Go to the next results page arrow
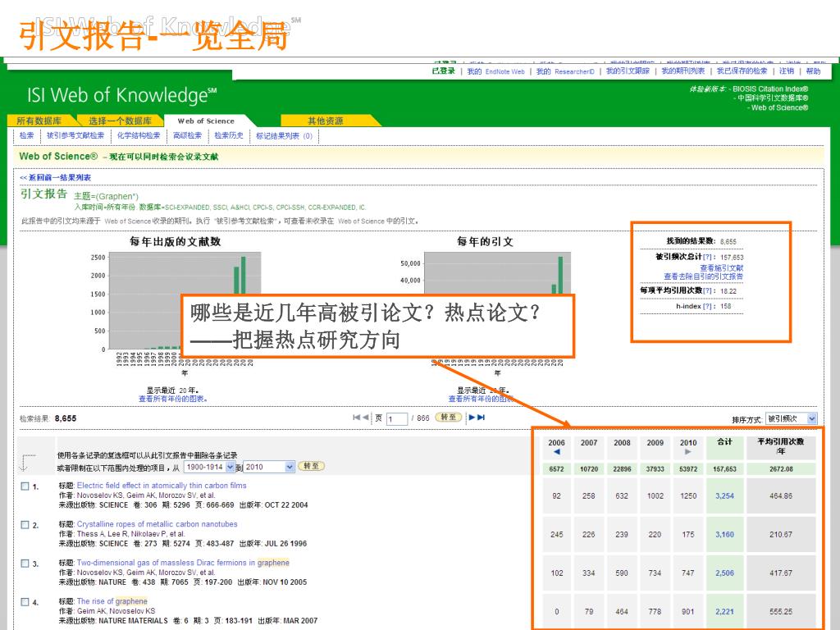Image resolution: width=840 pixels, height=630 pixels. [472, 418]
